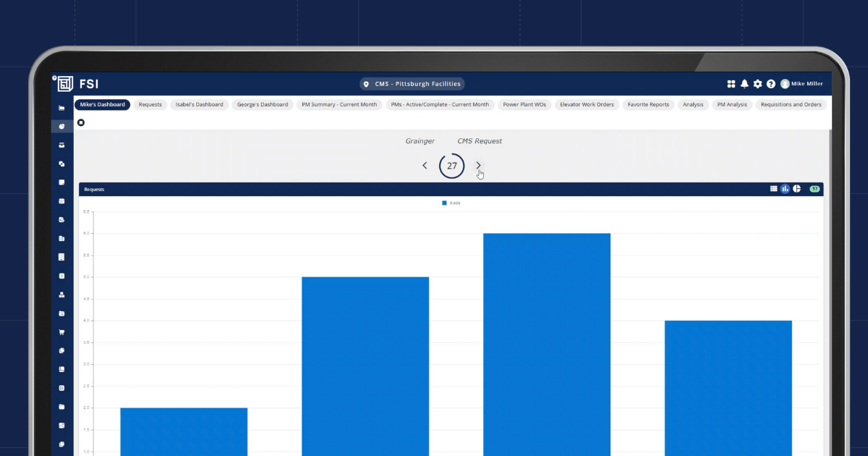Click the FSI logo icon
The width and height of the screenshot is (868, 456).
pos(65,84)
